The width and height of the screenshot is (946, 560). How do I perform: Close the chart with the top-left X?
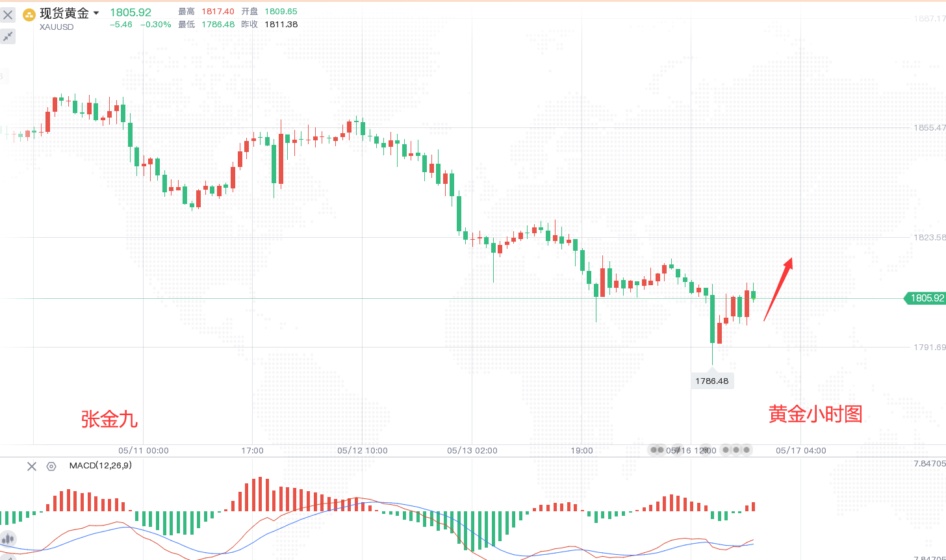point(8,14)
